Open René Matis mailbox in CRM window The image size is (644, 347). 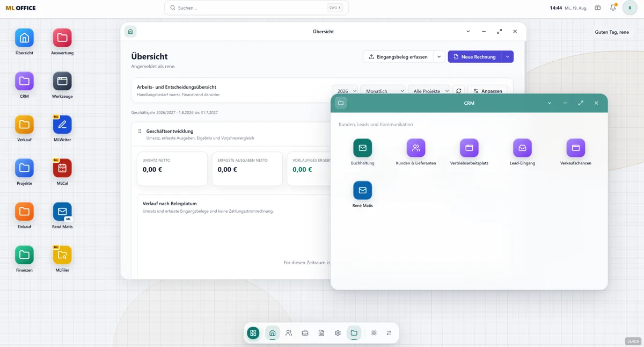363,190
